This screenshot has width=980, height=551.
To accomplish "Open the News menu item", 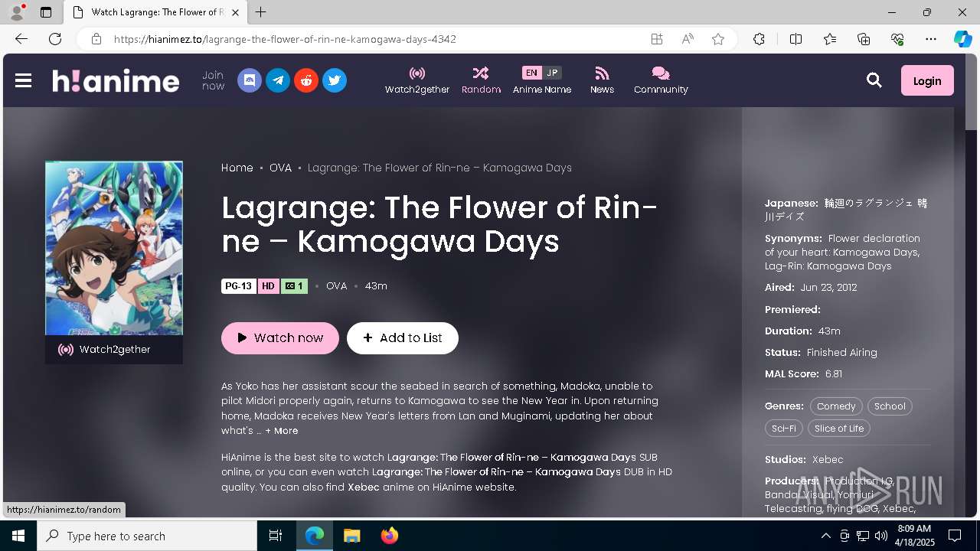I will [602, 80].
